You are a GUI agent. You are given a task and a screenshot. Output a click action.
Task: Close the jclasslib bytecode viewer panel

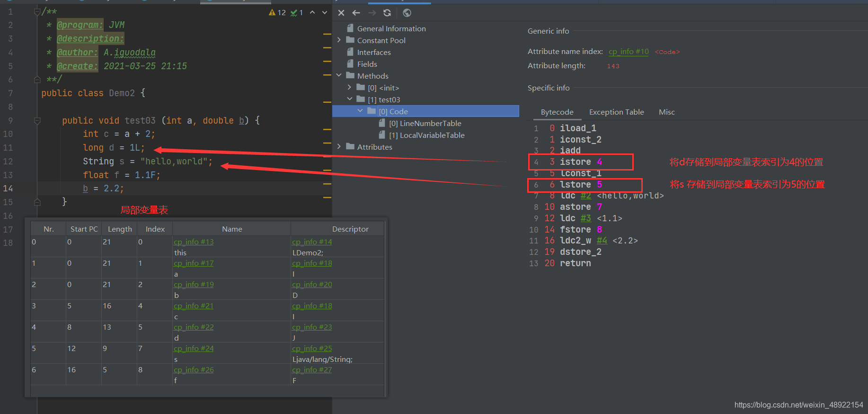pos(341,13)
